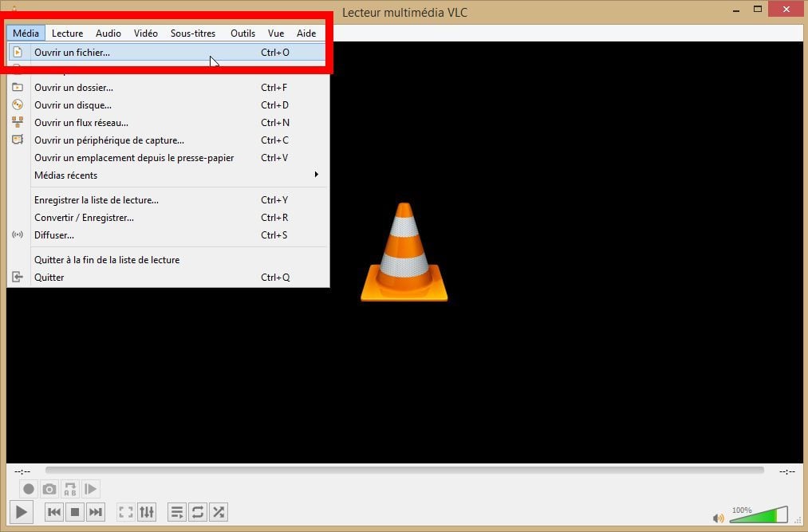808x532 pixels.
Task: Choose Ouvrir un dossier... menu entry
Action: (x=168, y=88)
